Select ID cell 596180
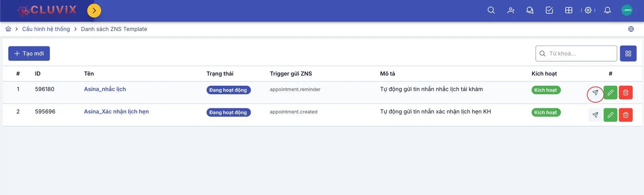 point(45,89)
